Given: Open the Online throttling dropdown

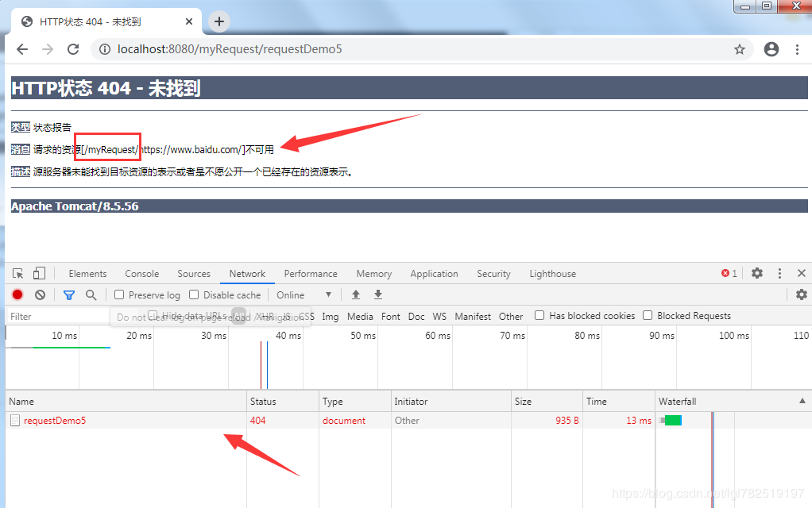Looking at the screenshot, I should click(x=304, y=294).
